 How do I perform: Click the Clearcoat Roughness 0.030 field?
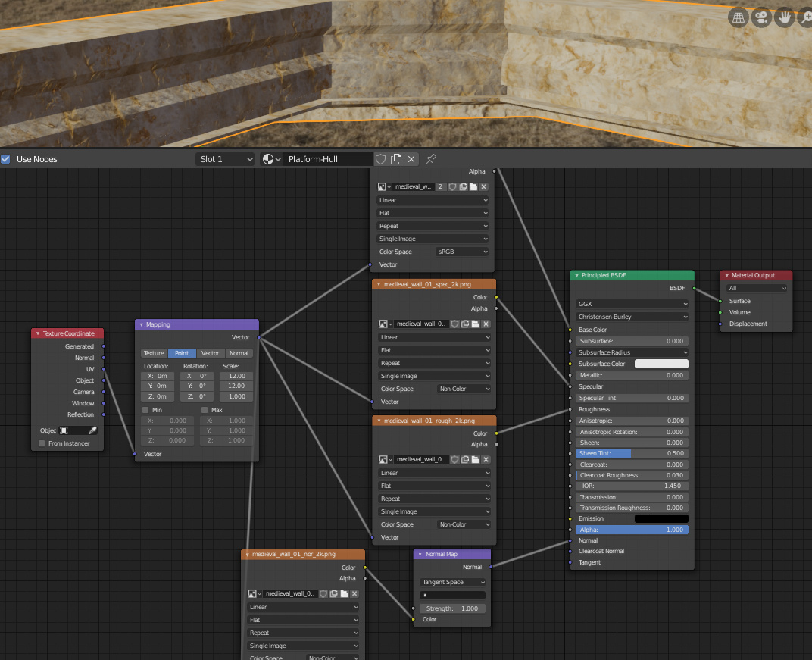tap(632, 475)
